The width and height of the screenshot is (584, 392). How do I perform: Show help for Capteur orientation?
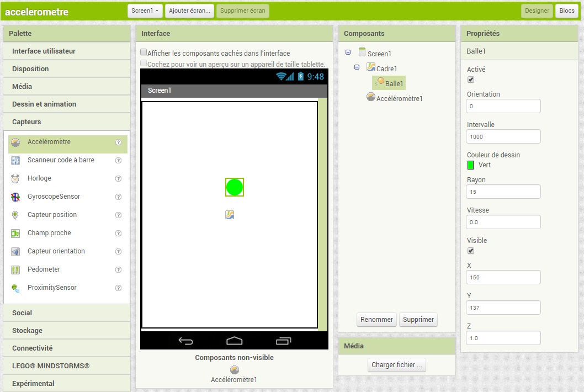[x=119, y=252]
